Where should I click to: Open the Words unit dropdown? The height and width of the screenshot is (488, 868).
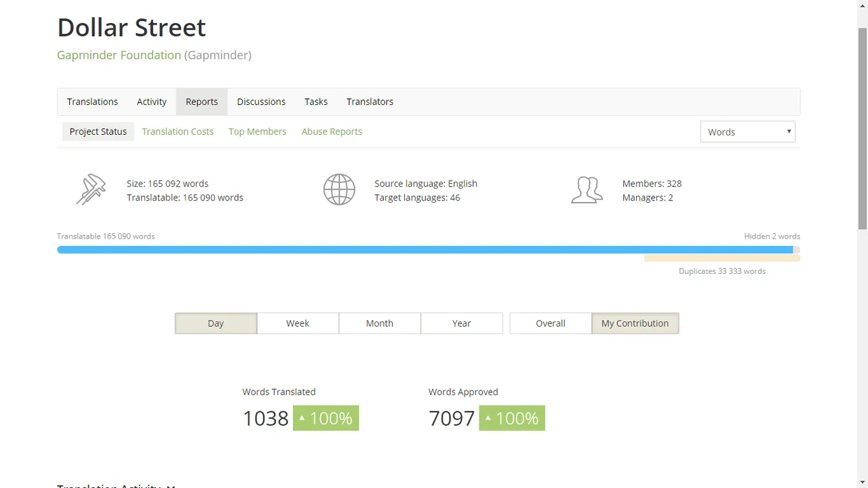[747, 132]
